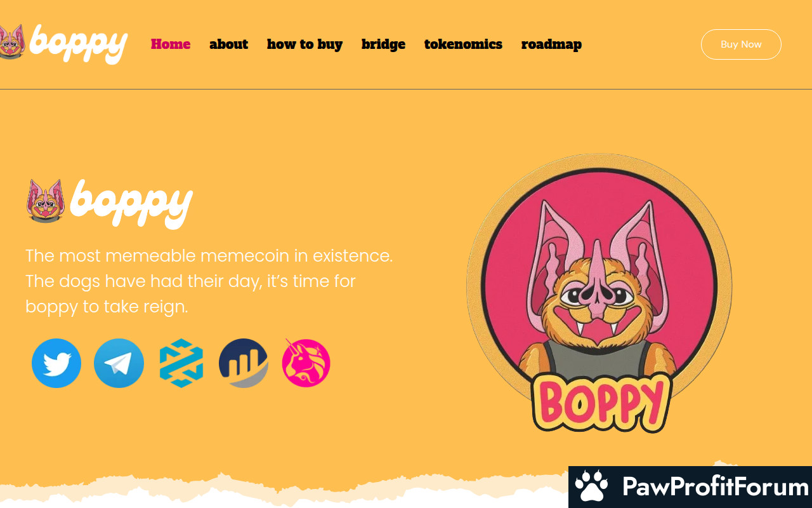Click the PawProfitForum banner text

point(715,487)
